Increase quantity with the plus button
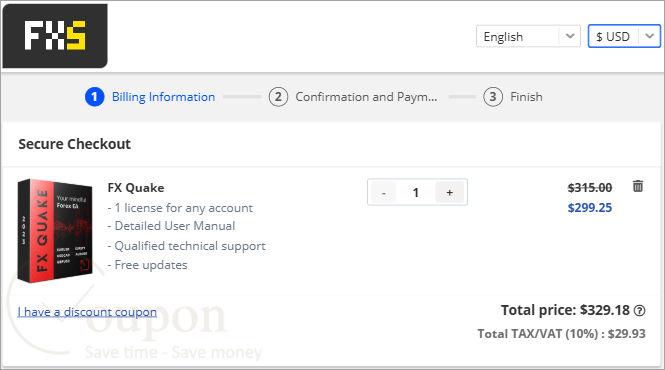 point(450,193)
